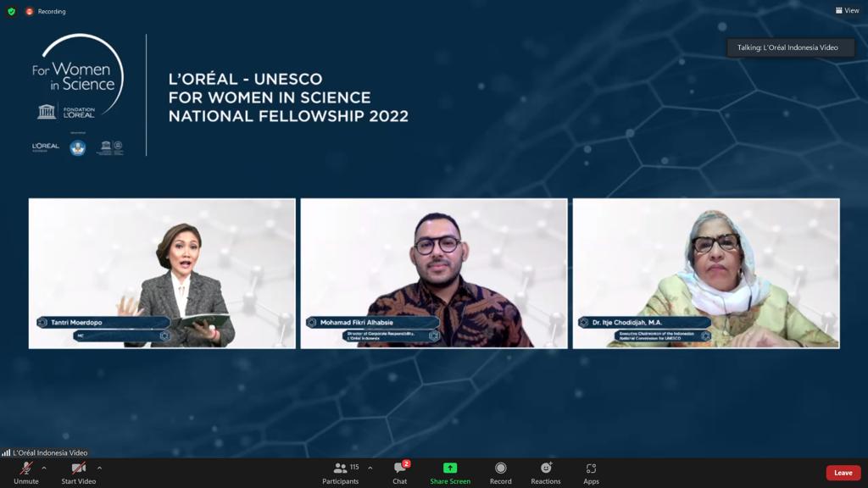Click the connection signal bars icon

6,452
